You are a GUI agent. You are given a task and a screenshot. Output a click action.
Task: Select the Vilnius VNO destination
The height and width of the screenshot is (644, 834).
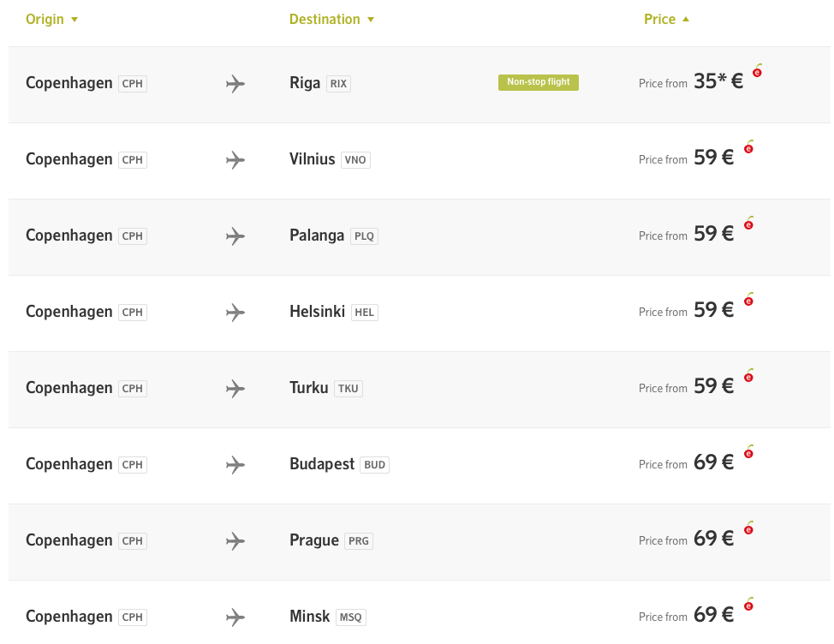pos(329,159)
